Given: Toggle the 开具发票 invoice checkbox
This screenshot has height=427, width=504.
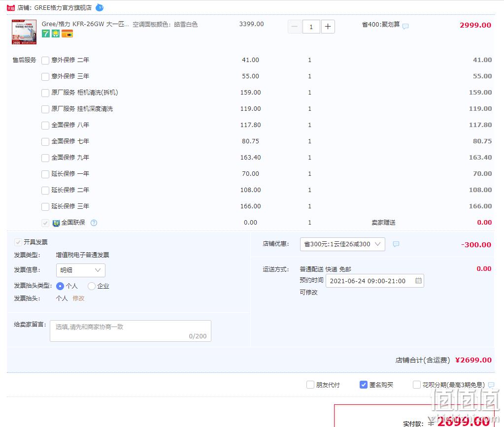Looking at the screenshot, I should [18, 242].
